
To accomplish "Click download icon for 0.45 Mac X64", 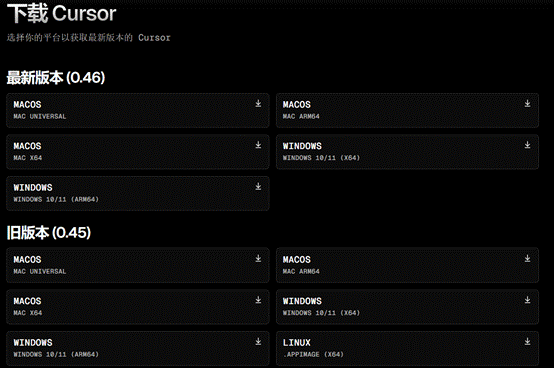I will click(258, 300).
